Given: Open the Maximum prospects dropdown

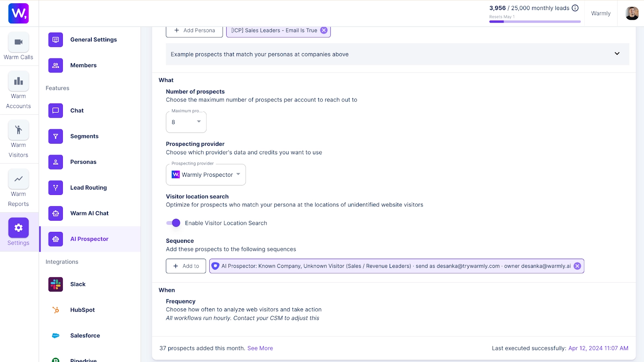Looking at the screenshot, I should click(x=186, y=122).
